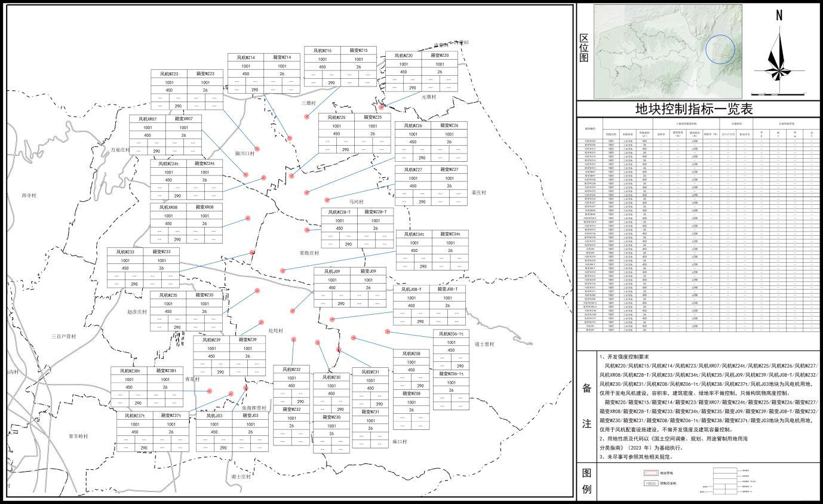This screenshot has width=823, height=504.
Task: Click the 三墩村 village name
Action: point(308,103)
